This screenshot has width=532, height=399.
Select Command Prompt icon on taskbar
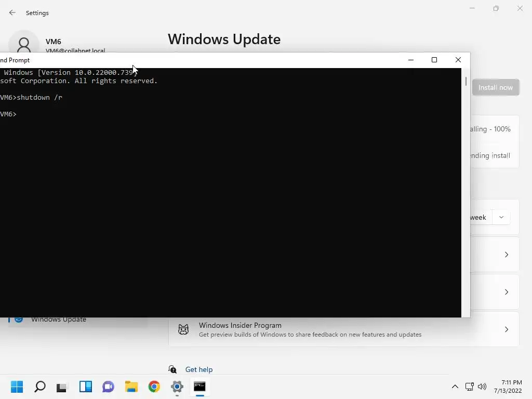click(199, 387)
